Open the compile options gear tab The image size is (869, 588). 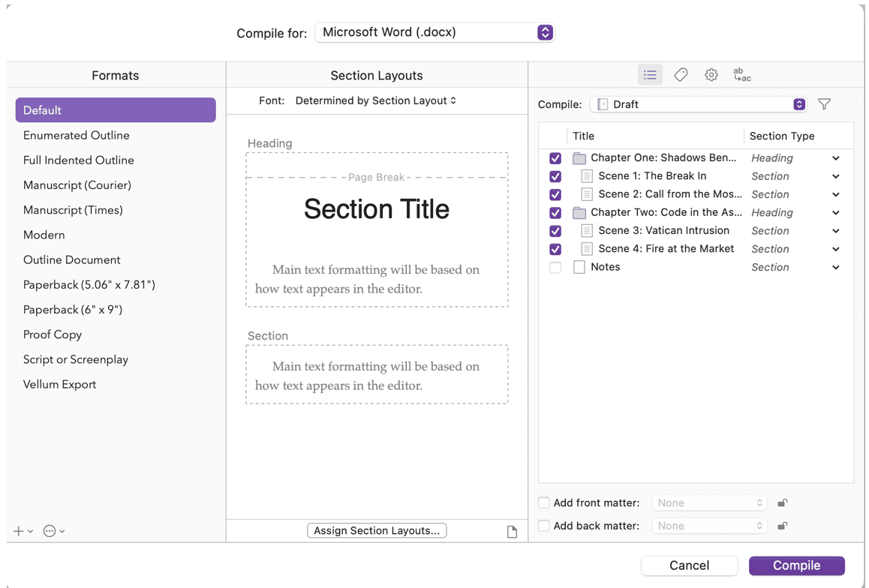click(x=711, y=75)
